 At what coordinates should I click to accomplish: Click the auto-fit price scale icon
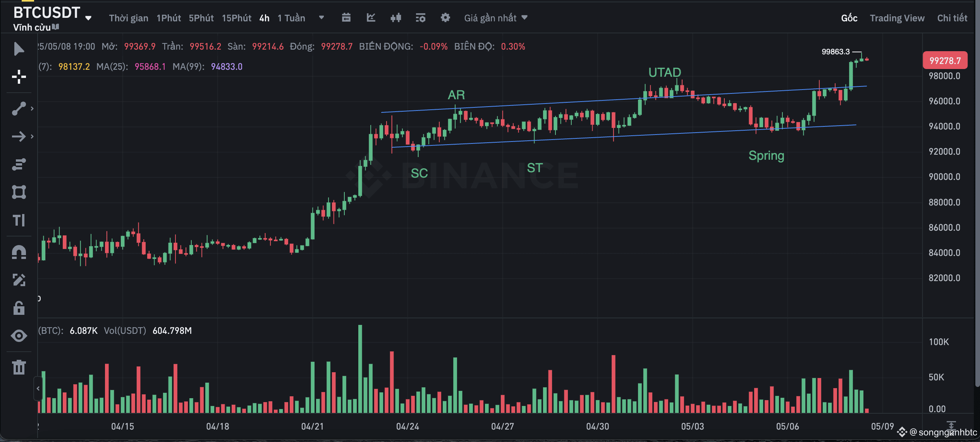click(x=951, y=425)
